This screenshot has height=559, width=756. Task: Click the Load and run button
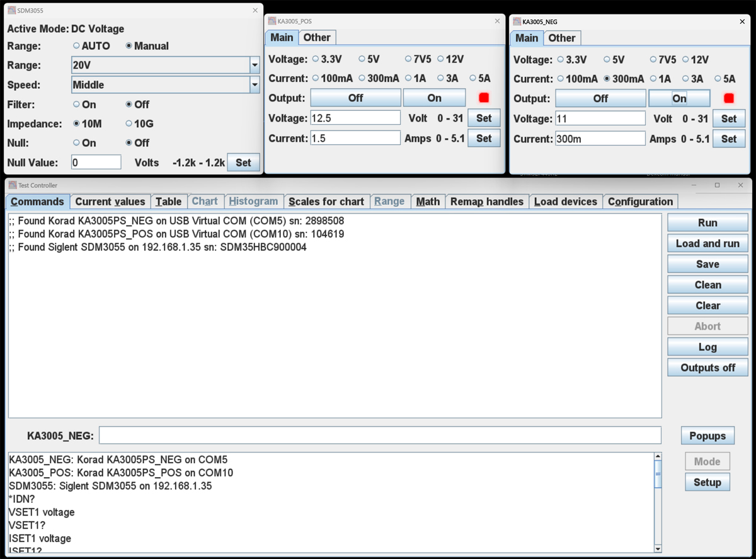point(707,243)
